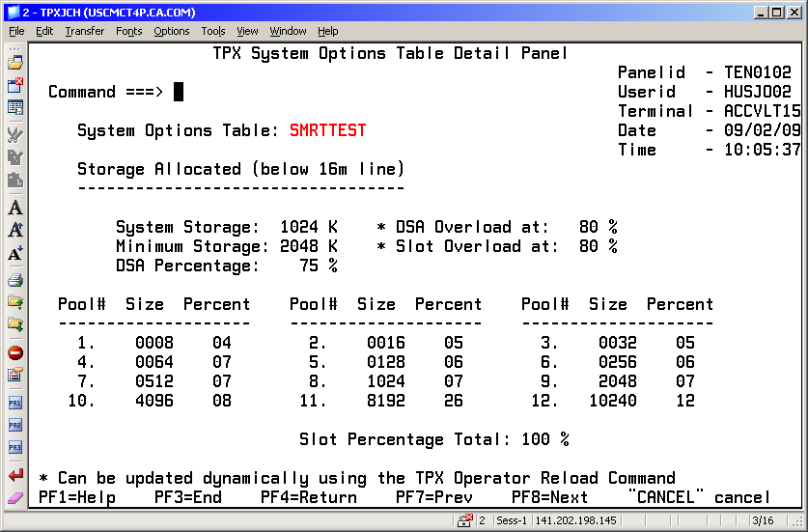Click the open session folder icon
Image resolution: width=808 pixels, height=532 pixels.
[15, 62]
